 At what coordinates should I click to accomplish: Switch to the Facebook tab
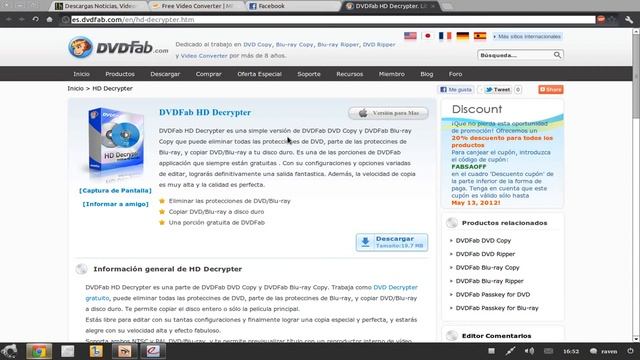293,6
